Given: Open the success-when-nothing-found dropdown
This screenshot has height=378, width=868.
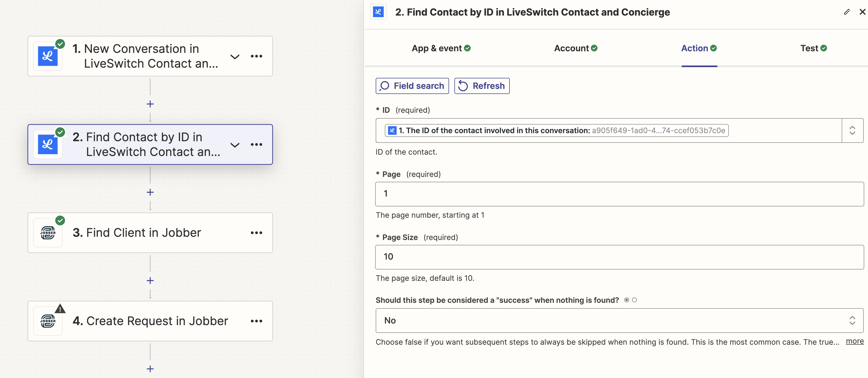Looking at the screenshot, I should point(619,320).
